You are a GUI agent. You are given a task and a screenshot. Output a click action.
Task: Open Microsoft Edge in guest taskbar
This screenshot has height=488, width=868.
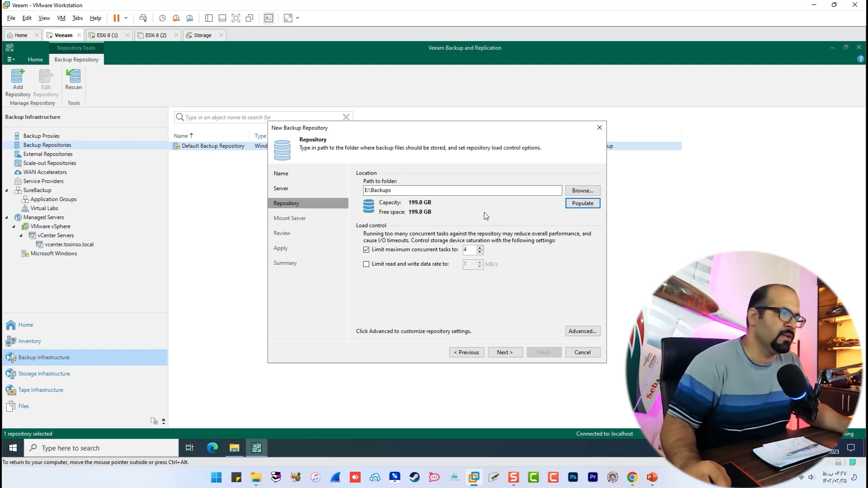coord(212,448)
